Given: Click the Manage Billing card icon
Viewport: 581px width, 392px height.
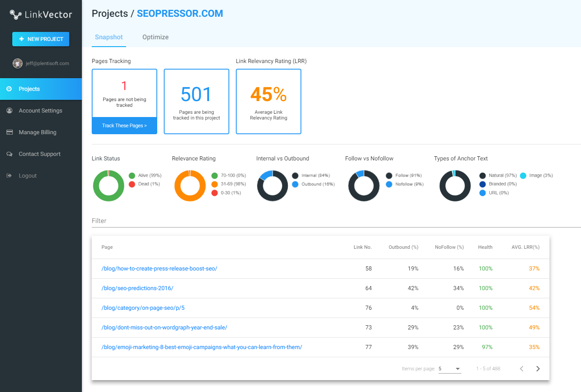Looking at the screenshot, I should (9, 132).
